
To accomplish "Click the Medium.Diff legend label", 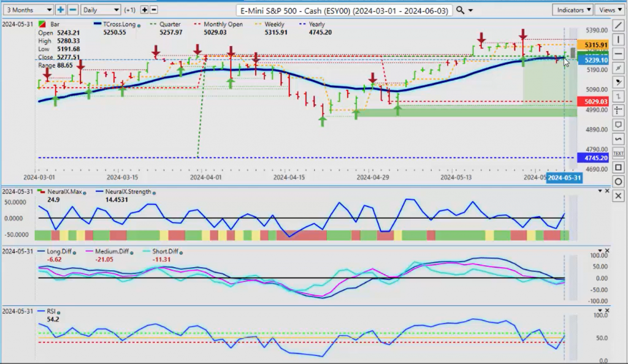I will 112,251.
